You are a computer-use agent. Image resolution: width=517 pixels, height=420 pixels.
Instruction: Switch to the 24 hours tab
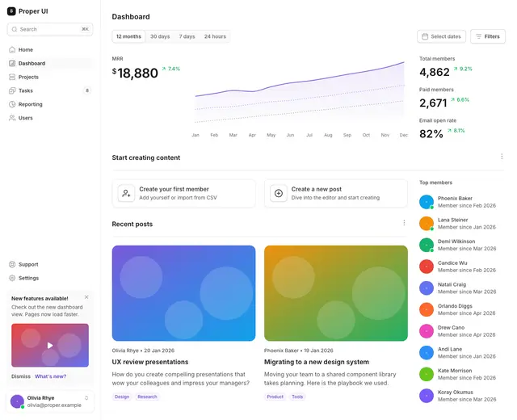215,36
